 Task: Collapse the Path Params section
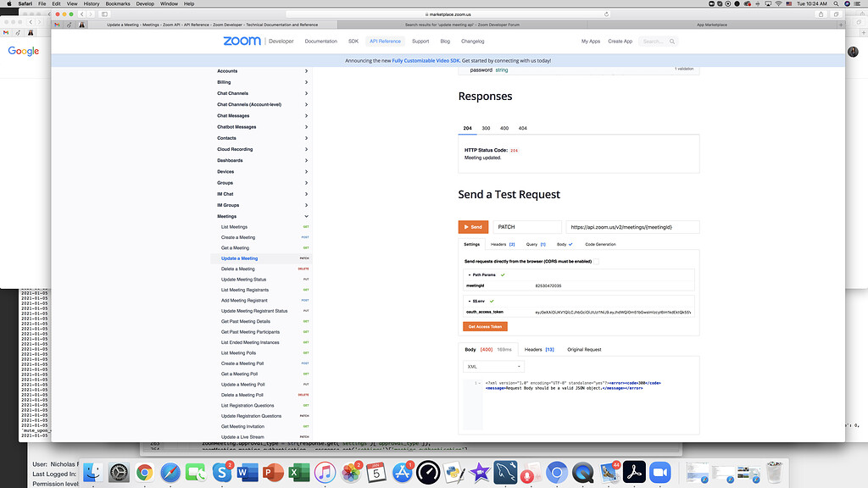pyautogui.click(x=469, y=274)
